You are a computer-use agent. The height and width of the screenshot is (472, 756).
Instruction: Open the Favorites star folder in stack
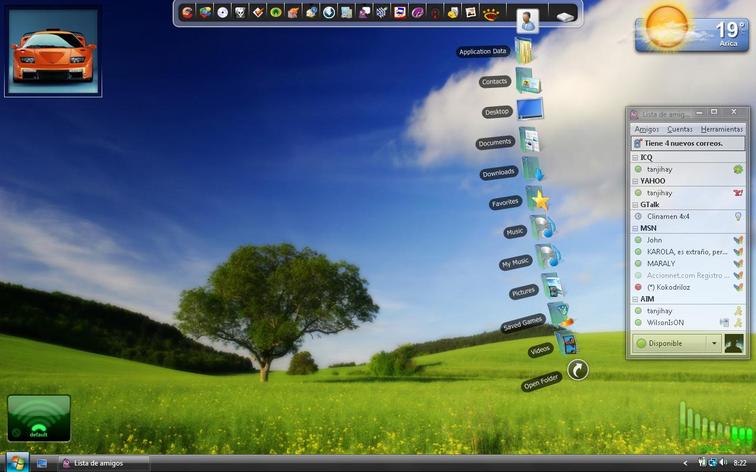pyautogui.click(x=538, y=199)
